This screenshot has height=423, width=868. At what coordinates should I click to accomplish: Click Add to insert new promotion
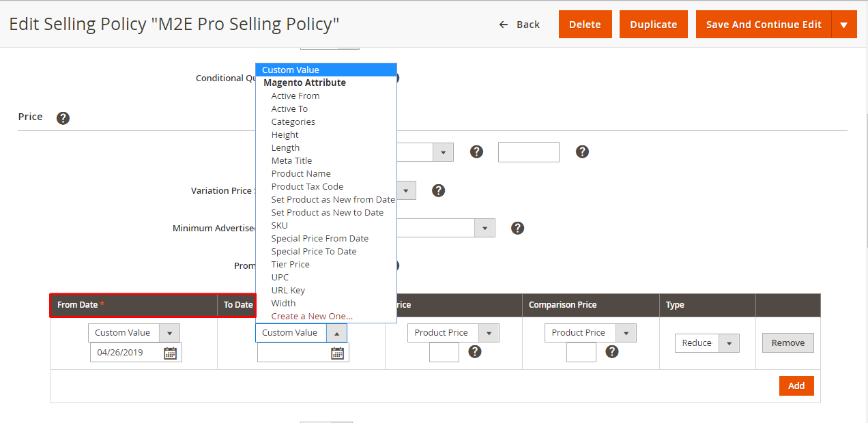coord(796,385)
